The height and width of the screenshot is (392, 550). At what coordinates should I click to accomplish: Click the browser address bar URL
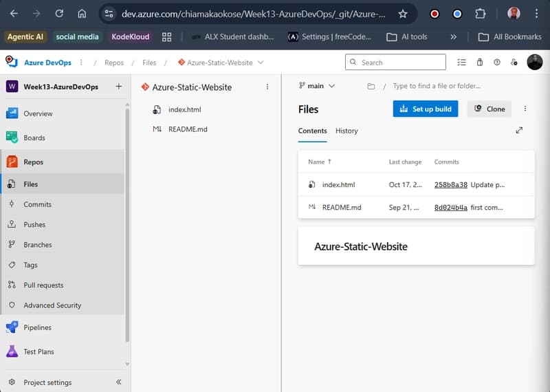[x=253, y=14]
